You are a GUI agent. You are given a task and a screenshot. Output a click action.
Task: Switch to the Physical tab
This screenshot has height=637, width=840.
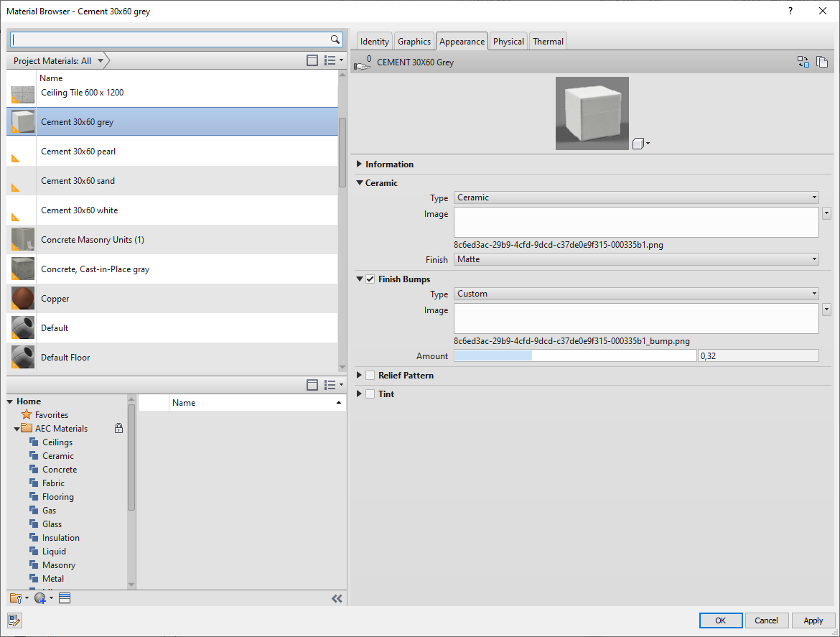[x=508, y=41]
